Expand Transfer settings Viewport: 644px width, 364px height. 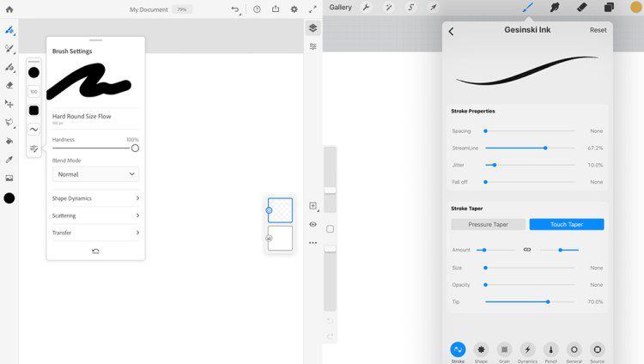pos(95,233)
